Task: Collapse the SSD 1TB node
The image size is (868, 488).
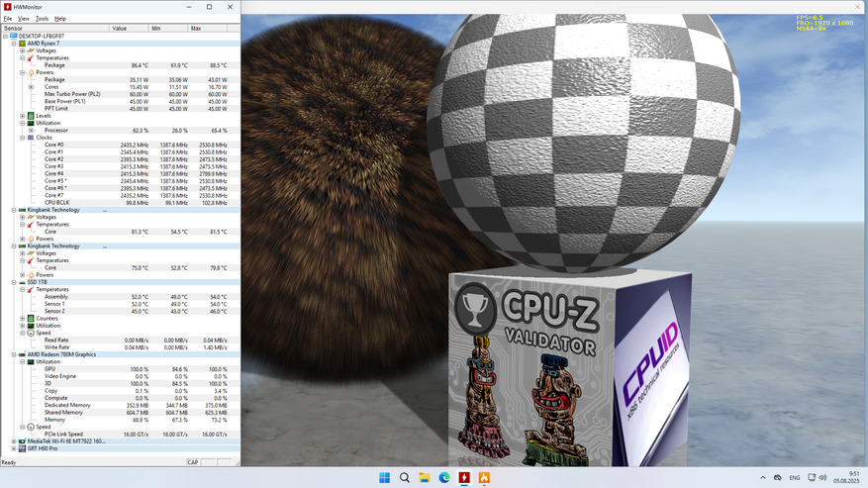Action: click(x=14, y=282)
